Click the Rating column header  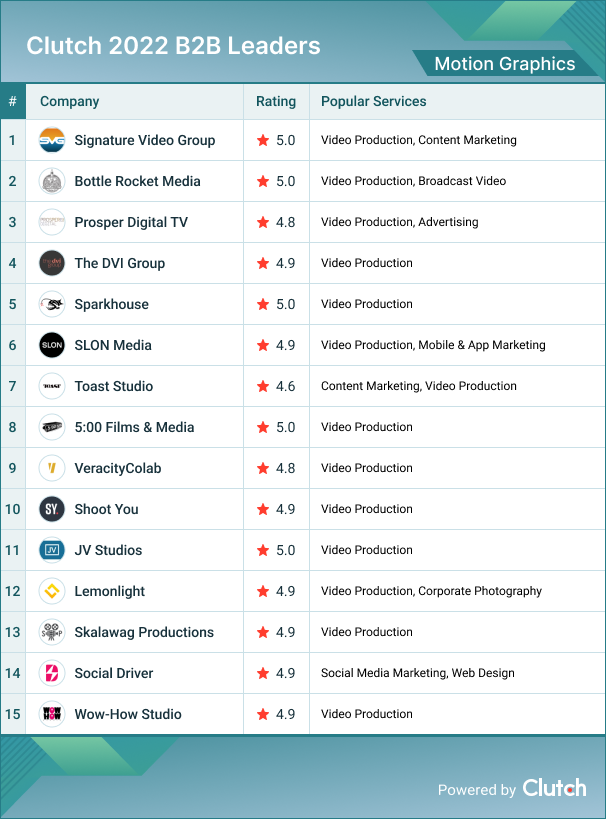[276, 101]
